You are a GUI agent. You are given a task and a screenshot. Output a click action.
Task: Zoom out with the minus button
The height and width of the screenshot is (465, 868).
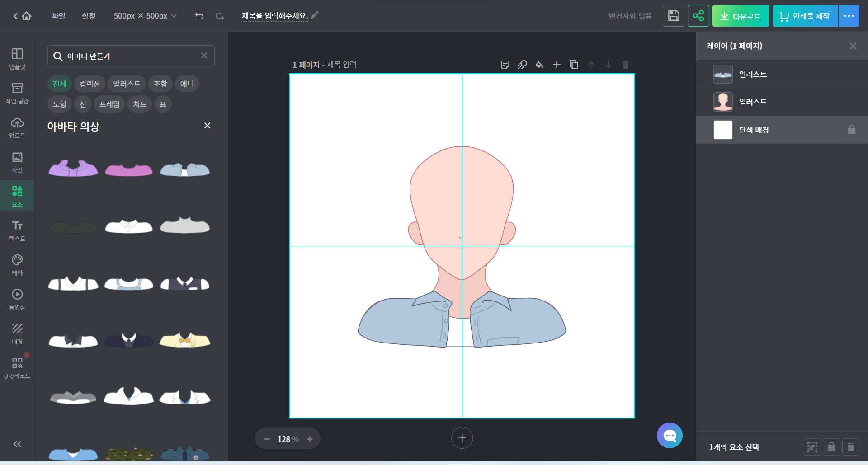pos(267,439)
